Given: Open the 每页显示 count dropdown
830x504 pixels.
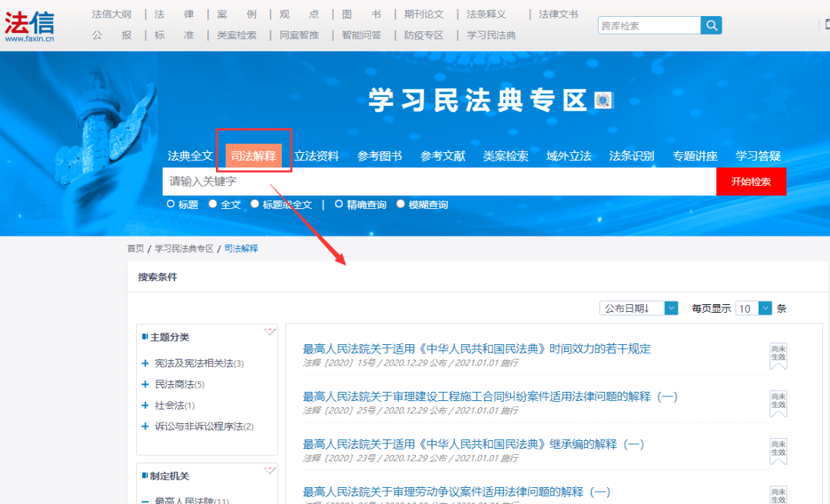Looking at the screenshot, I should pos(753,308).
